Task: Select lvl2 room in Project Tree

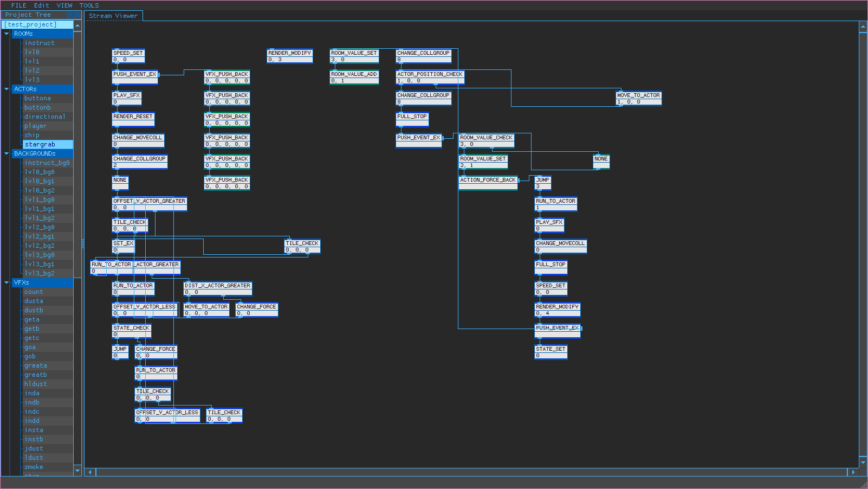Action: click(32, 70)
